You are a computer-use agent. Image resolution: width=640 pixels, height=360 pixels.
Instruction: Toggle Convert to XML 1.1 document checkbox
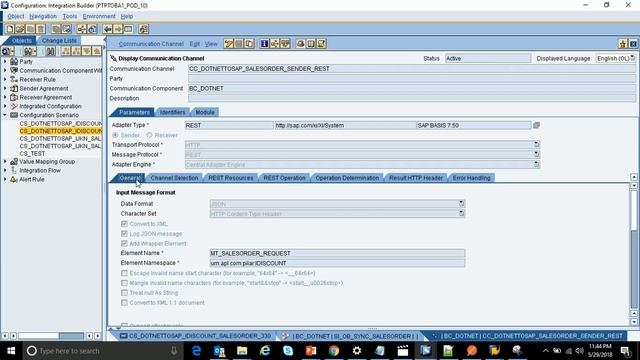pyautogui.click(x=124, y=302)
